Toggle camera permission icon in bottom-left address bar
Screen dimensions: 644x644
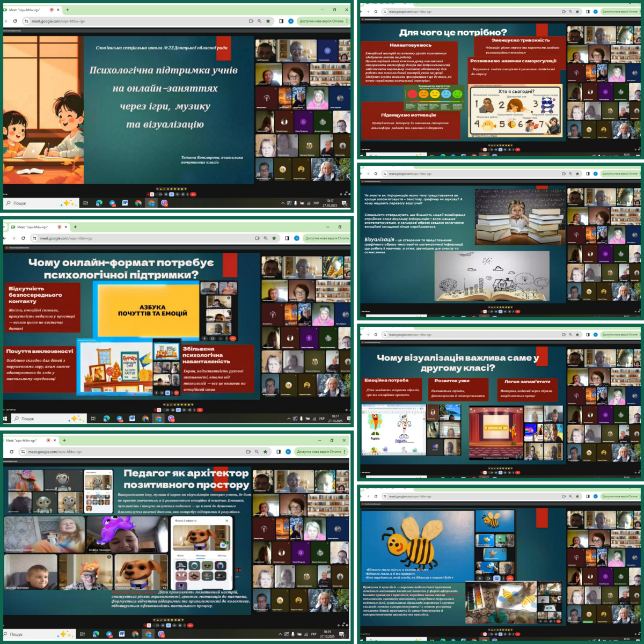(x=248, y=452)
